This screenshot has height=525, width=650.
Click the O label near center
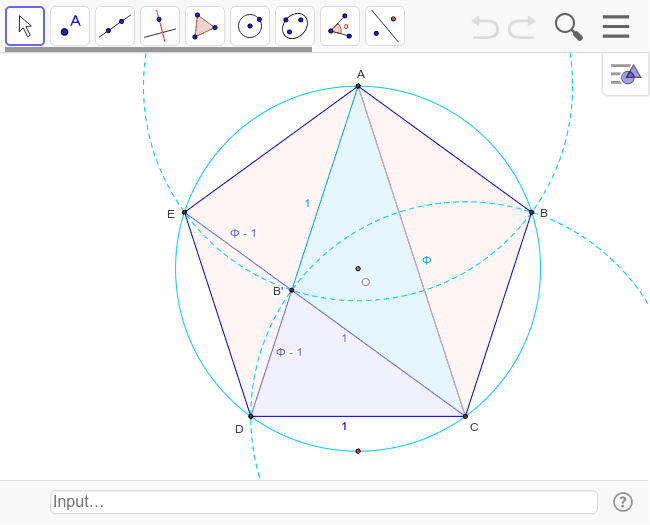coord(366,282)
